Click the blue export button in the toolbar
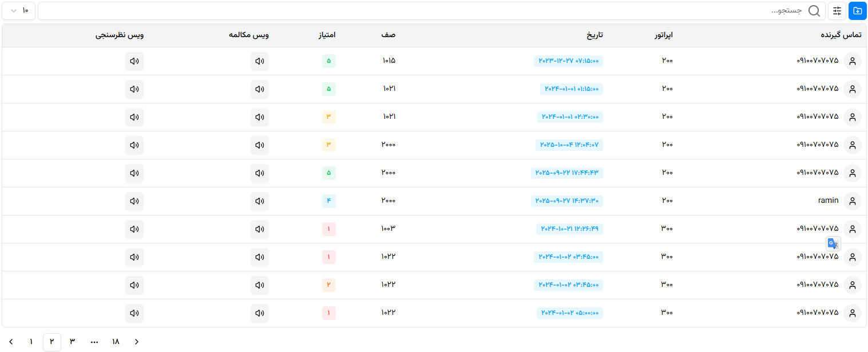 pos(857,11)
